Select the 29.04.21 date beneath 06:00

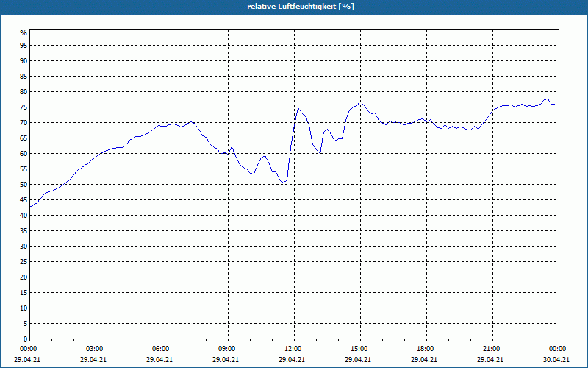click(159, 360)
